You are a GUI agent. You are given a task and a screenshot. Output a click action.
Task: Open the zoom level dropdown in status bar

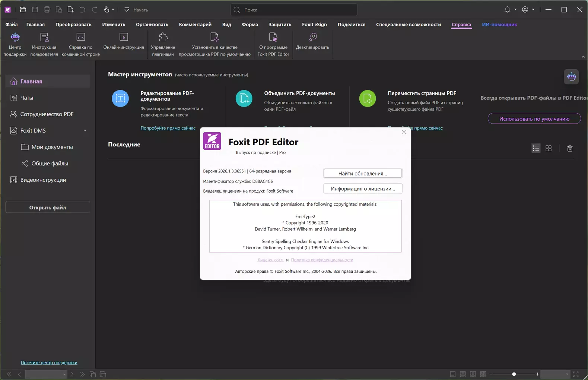[567, 374]
